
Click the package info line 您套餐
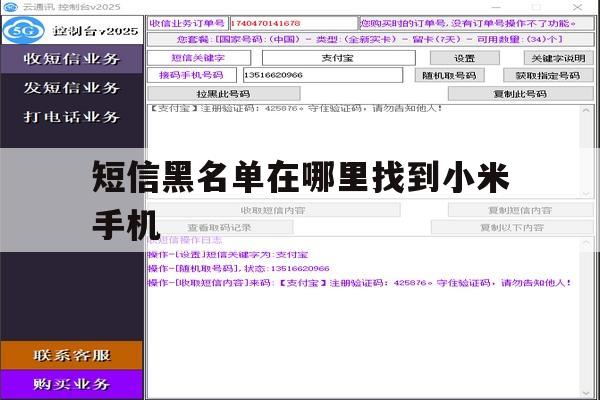pos(370,39)
